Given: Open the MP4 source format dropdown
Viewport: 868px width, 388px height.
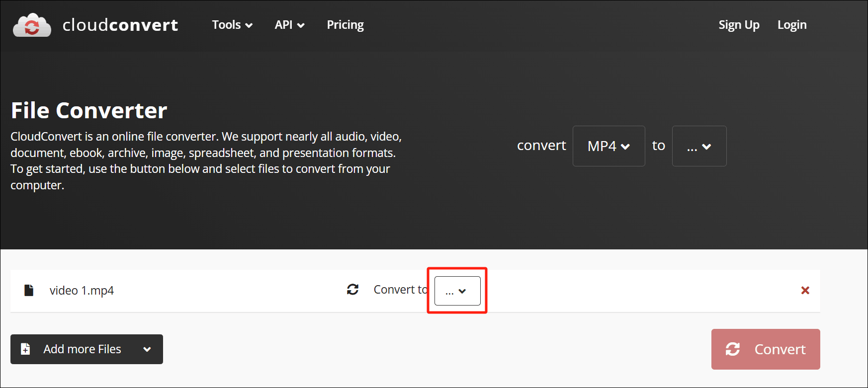Looking at the screenshot, I should pos(608,146).
